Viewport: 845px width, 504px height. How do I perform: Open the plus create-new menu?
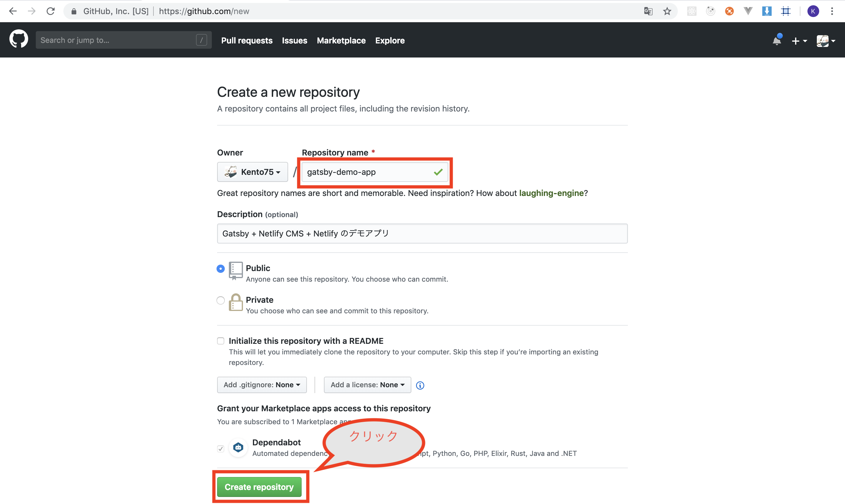pyautogui.click(x=798, y=41)
